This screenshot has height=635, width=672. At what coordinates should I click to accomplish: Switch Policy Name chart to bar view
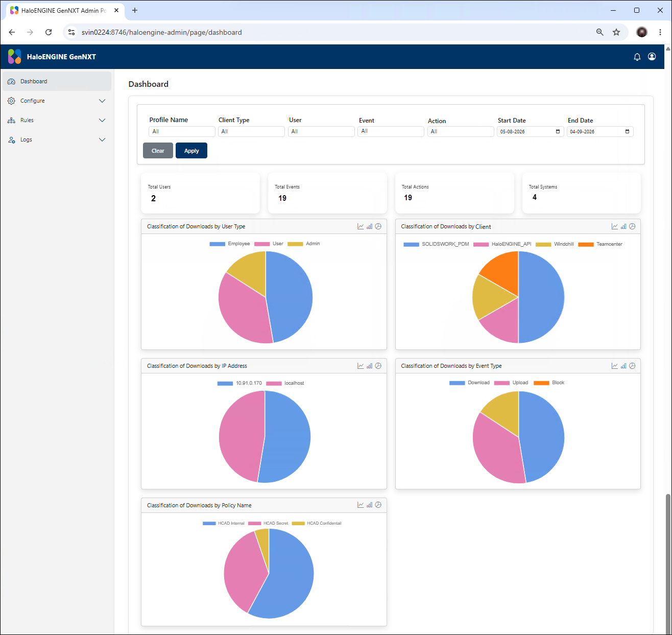(x=369, y=505)
